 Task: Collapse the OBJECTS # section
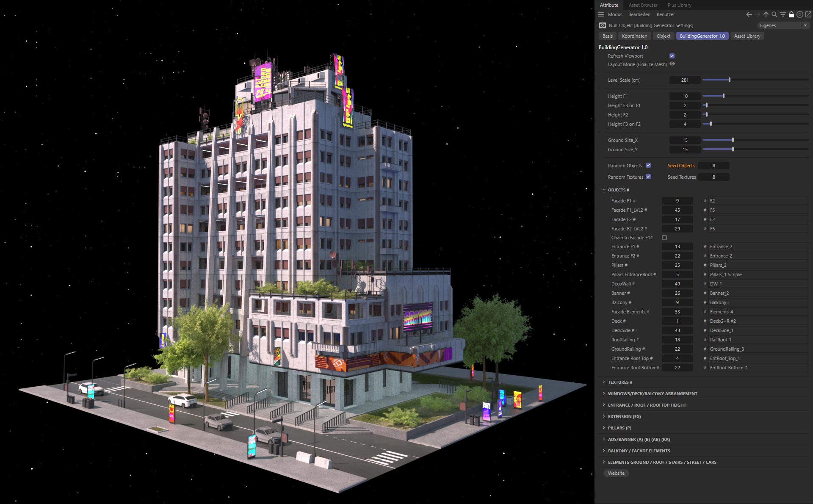(603, 190)
